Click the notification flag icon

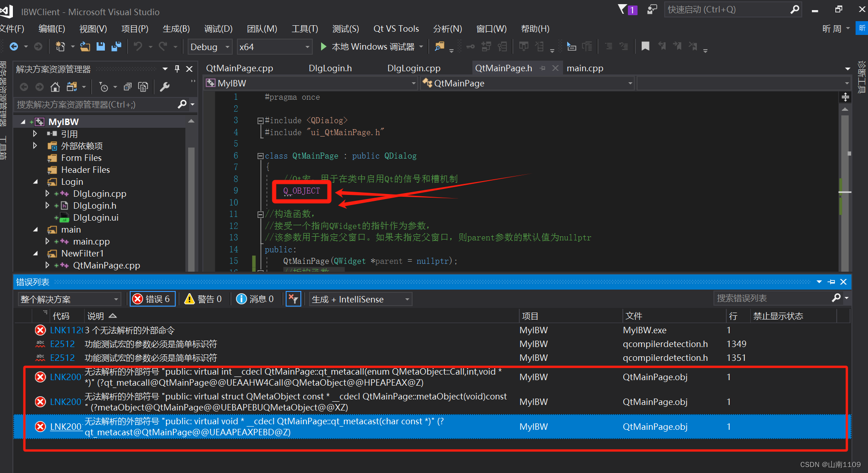click(623, 9)
